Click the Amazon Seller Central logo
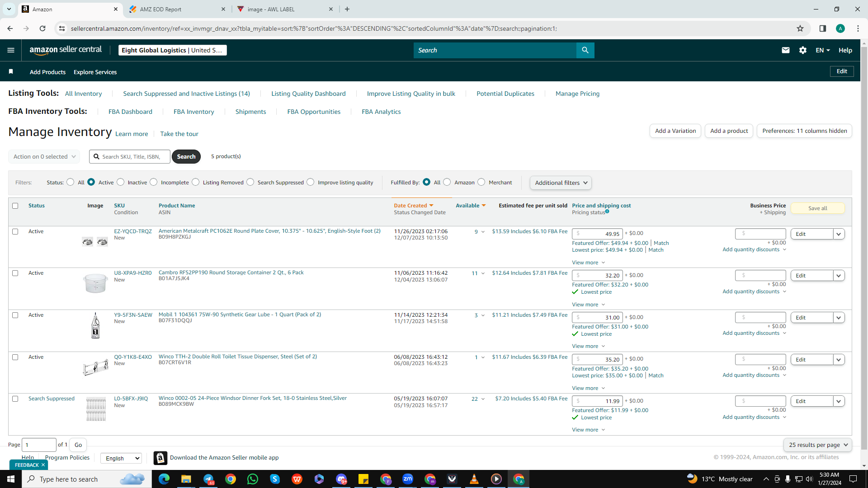The image size is (868, 488). pos(66,50)
